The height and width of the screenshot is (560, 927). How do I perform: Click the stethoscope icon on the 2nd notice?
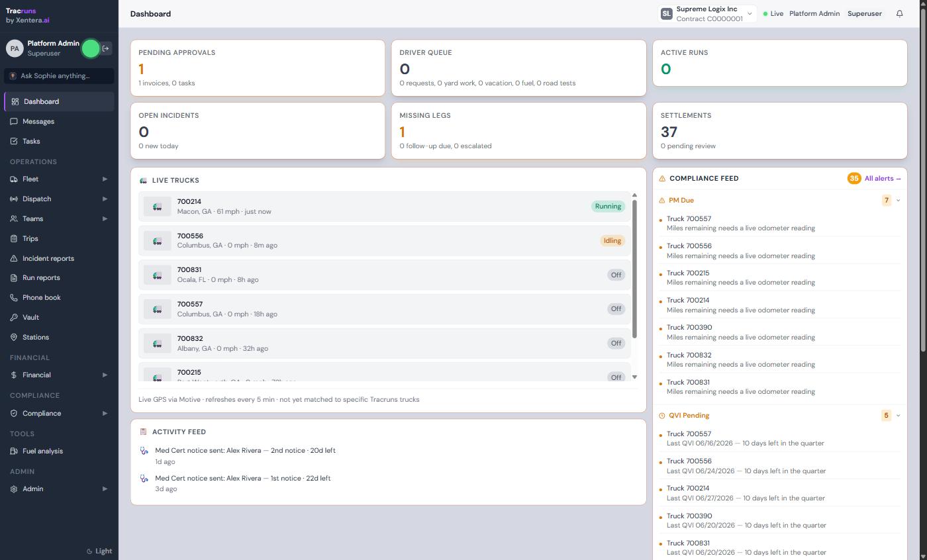[144, 451]
